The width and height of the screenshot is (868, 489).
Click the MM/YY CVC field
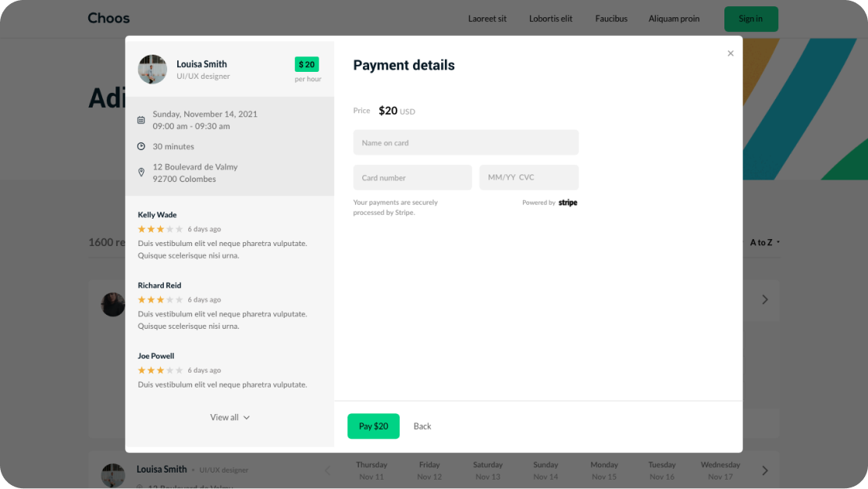coord(528,177)
